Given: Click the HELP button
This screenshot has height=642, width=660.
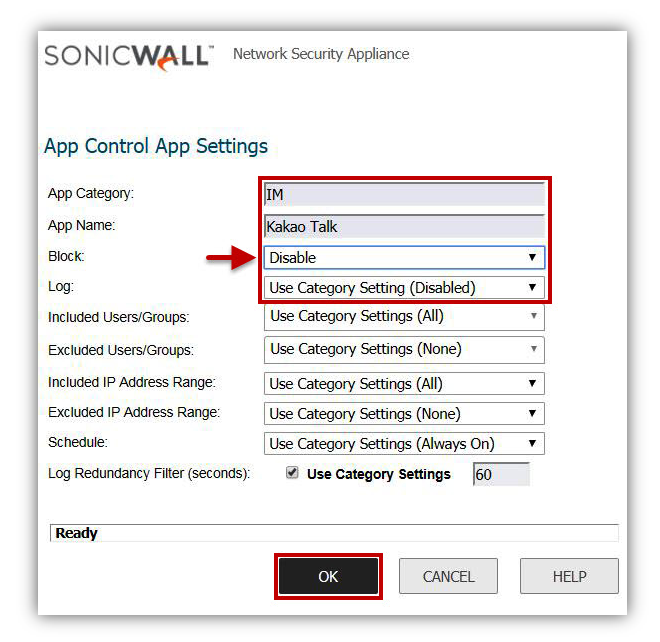Looking at the screenshot, I should pos(569,576).
